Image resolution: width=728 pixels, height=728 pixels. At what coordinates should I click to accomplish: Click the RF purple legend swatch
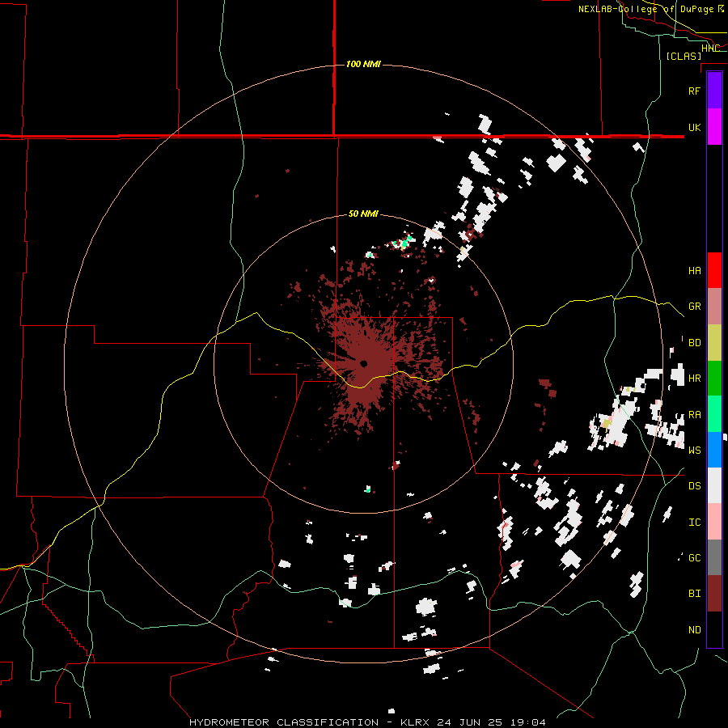pos(714,91)
